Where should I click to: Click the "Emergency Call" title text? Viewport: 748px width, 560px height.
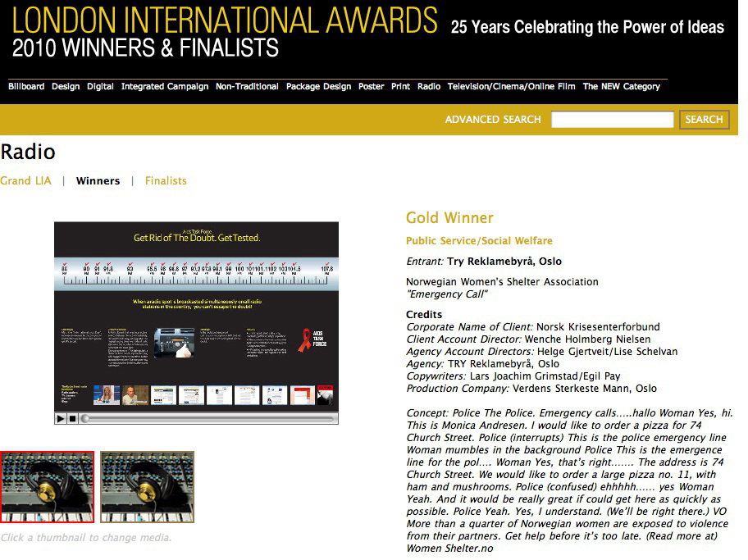point(447,294)
